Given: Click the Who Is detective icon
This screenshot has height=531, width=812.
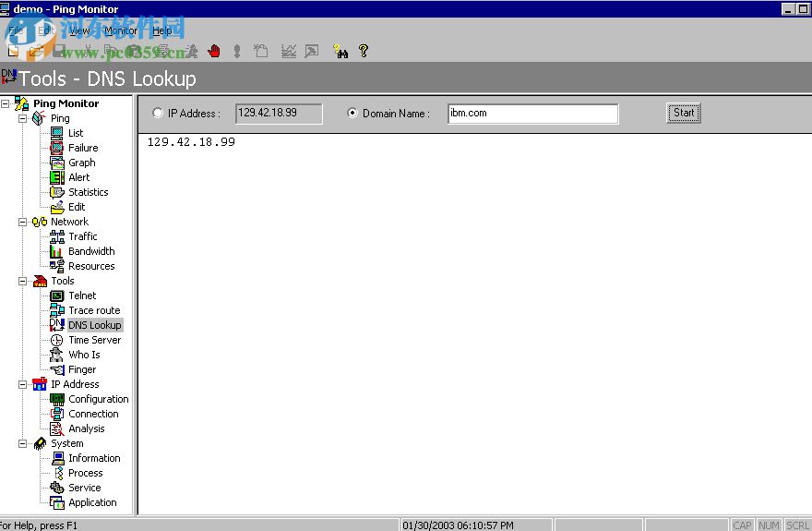Looking at the screenshot, I should coord(56,355).
